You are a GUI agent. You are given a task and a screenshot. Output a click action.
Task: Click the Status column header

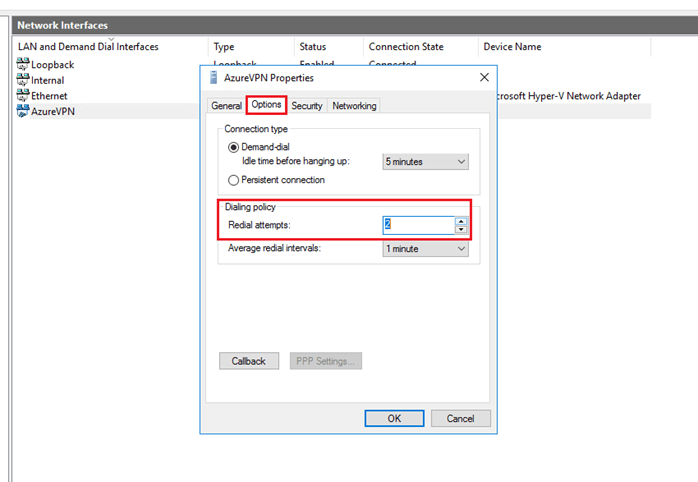(x=312, y=47)
